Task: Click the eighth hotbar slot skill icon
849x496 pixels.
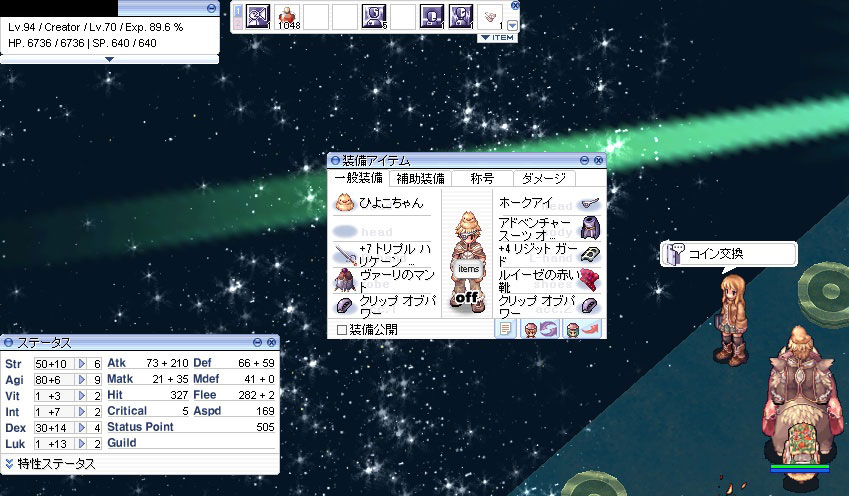Action: click(461, 16)
